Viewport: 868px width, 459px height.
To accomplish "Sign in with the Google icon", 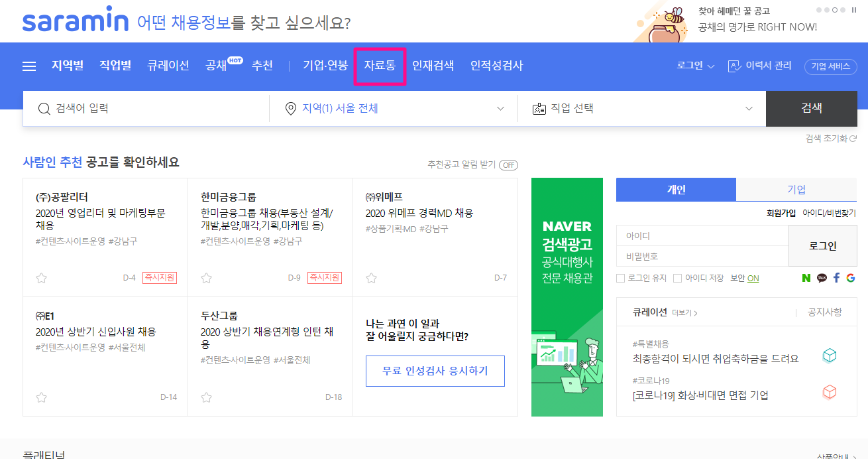I will tap(851, 278).
